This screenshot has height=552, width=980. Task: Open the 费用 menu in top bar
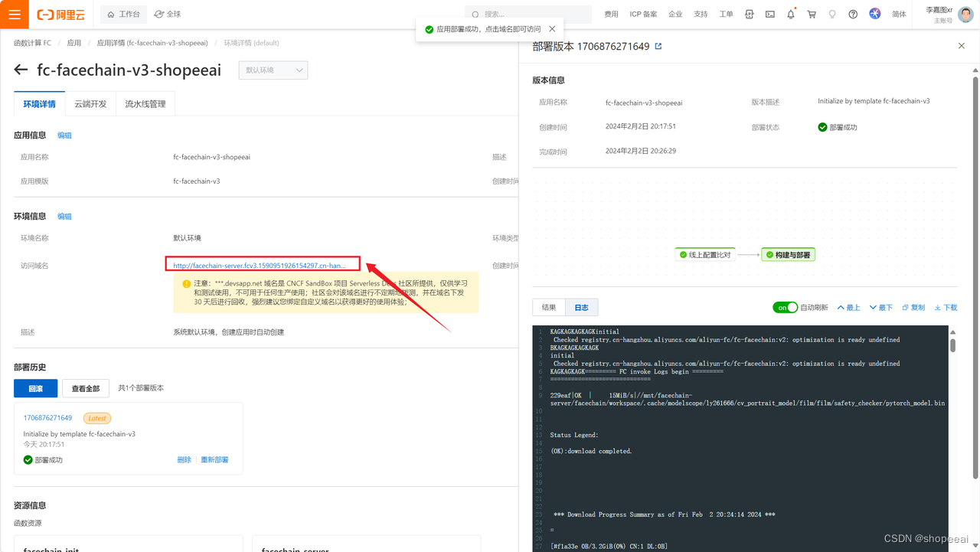[x=611, y=15]
